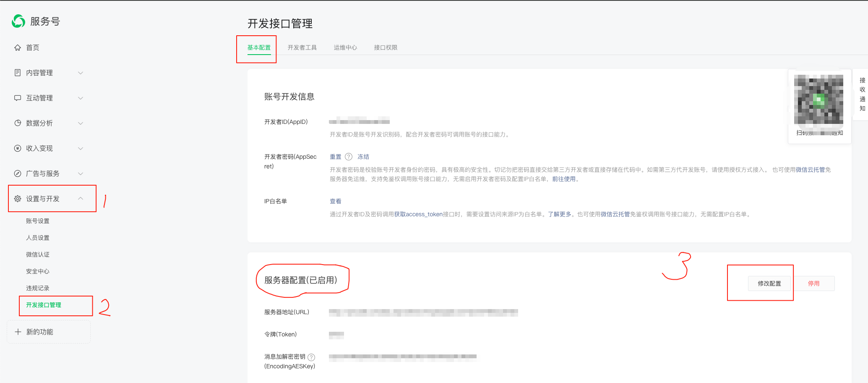Expand the 内容管理 menu chevron
This screenshot has width=868, height=383.
pos(81,73)
